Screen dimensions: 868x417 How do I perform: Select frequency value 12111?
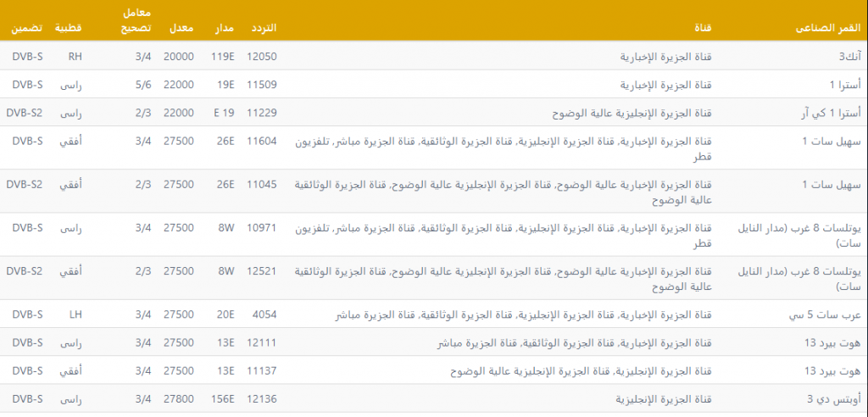[261, 343]
